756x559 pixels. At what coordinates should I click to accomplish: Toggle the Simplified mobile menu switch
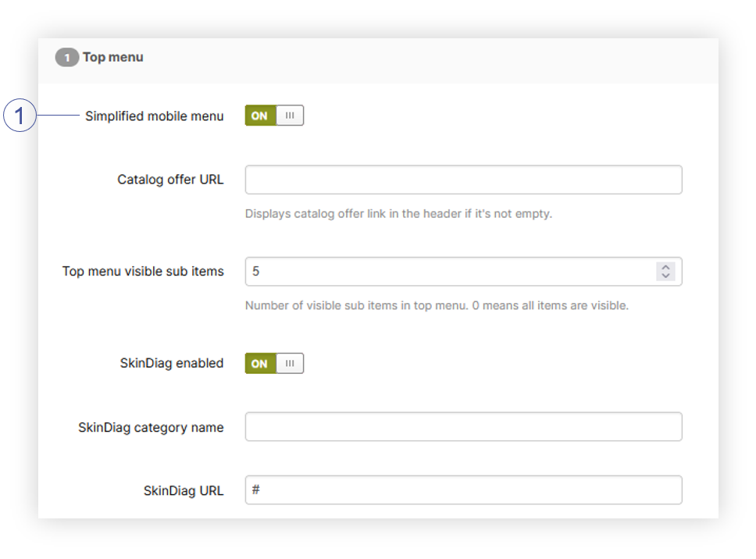tap(273, 116)
